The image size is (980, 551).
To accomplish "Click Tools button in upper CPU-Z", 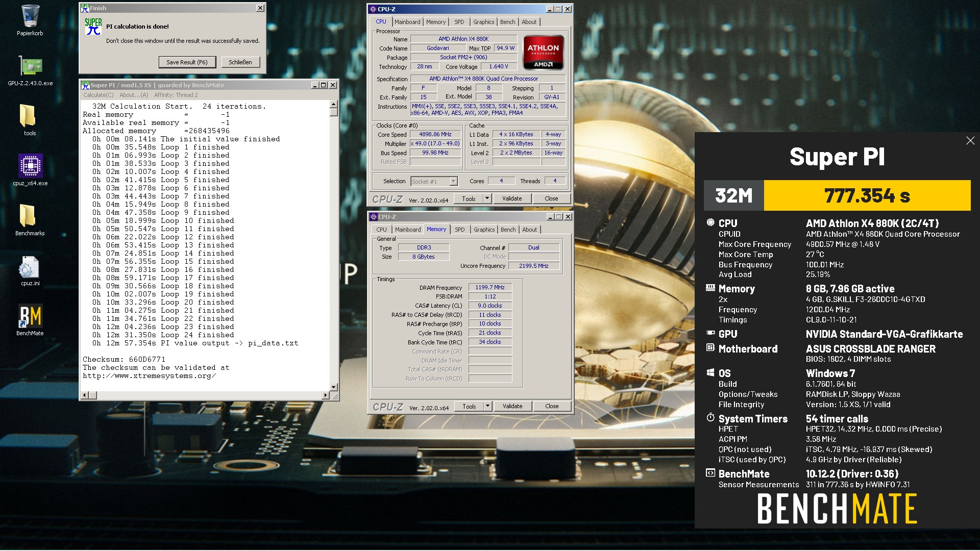I will point(469,198).
